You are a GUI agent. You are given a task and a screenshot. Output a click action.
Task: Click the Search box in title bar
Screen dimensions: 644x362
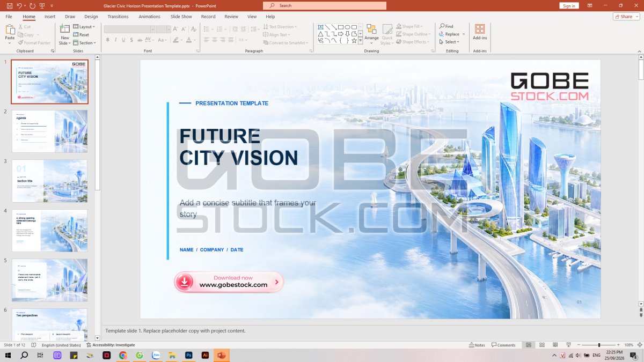[x=325, y=5]
